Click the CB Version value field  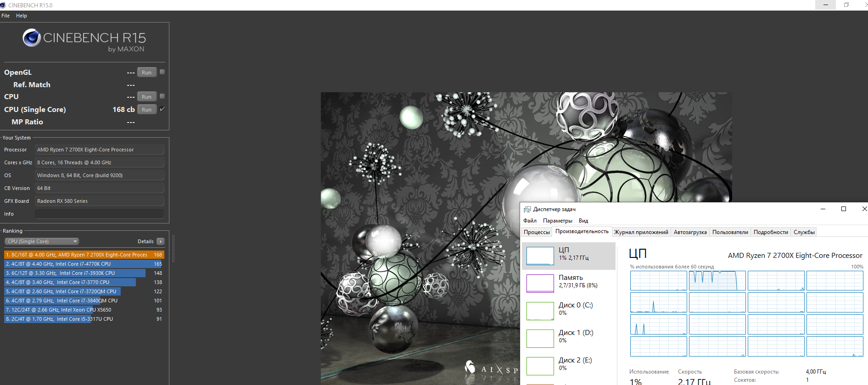pos(100,188)
